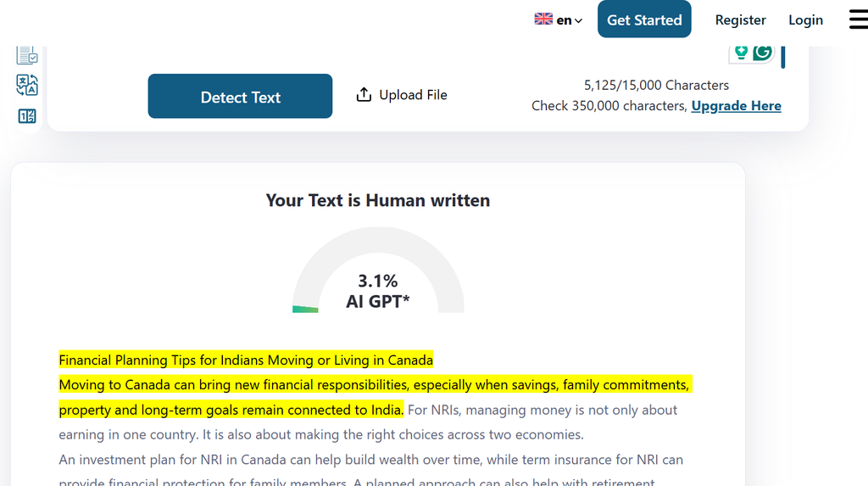Follow the Upgrade Here link
This screenshot has height=486, width=868.
coord(737,106)
